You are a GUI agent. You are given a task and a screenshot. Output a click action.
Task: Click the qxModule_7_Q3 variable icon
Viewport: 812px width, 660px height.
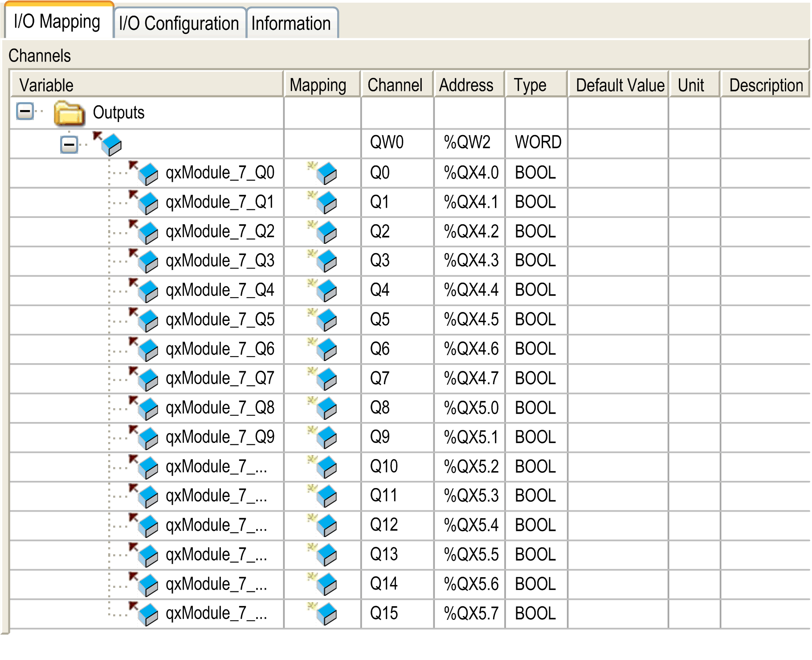tap(145, 261)
